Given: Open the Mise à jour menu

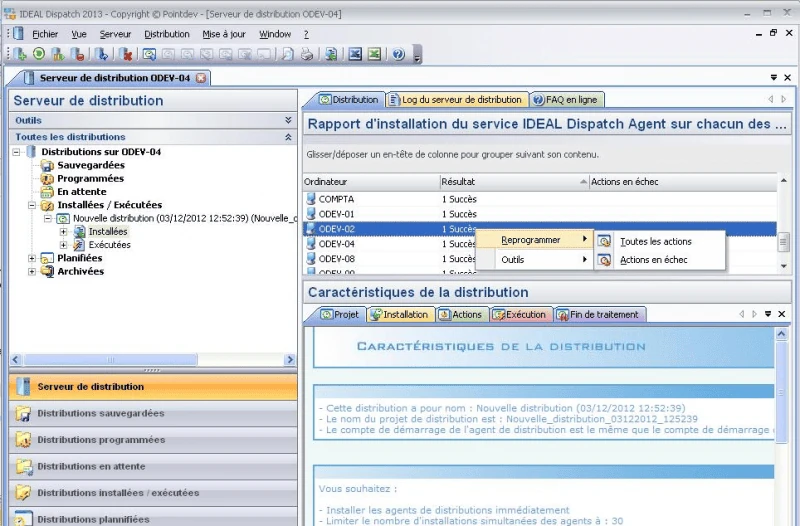Looking at the screenshot, I should coord(224,34).
